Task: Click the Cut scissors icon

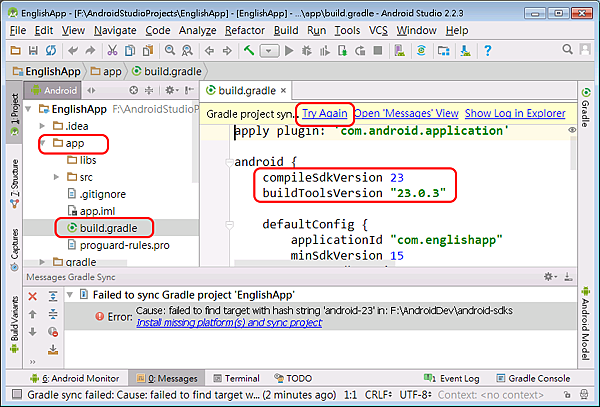Action: (112, 50)
